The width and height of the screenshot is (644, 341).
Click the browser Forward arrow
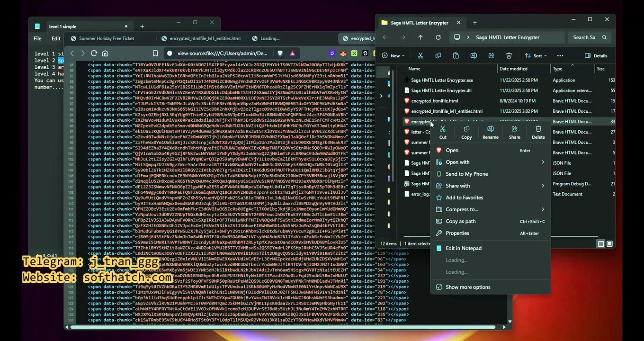tap(83, 54)
